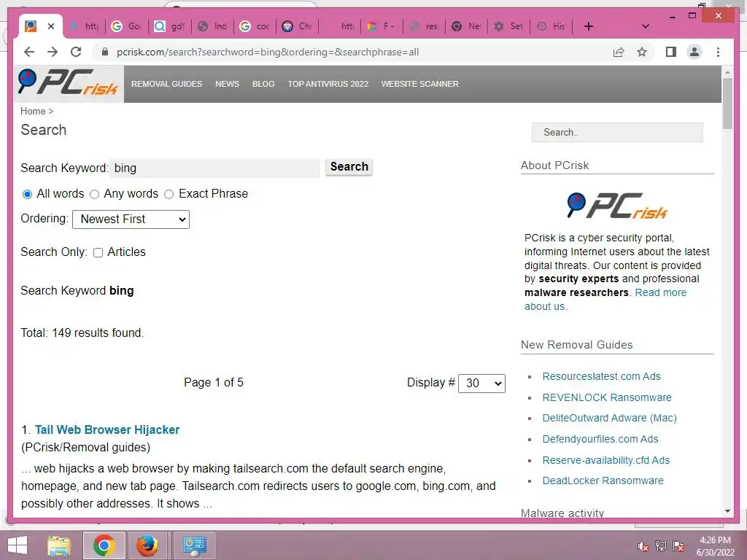This screenshot has height=560, width=747.
Task: Select the Exact Phrase radio button
Action: 169,194
